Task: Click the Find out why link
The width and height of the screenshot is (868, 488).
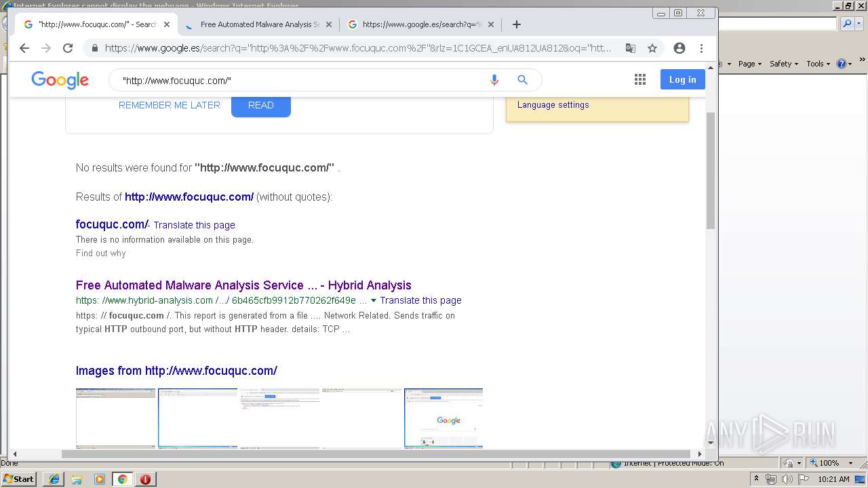Action: pos(101,253)
